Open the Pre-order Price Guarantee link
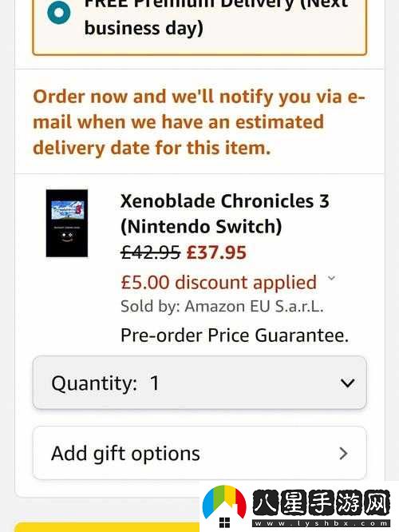Viewport: 399px width, 532px height. click(x=235, y=335)
